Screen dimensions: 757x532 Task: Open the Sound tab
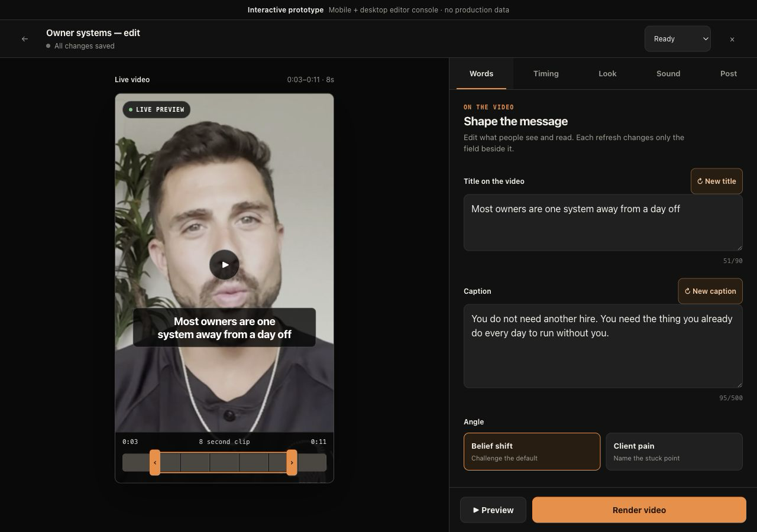tap(668, 74)
